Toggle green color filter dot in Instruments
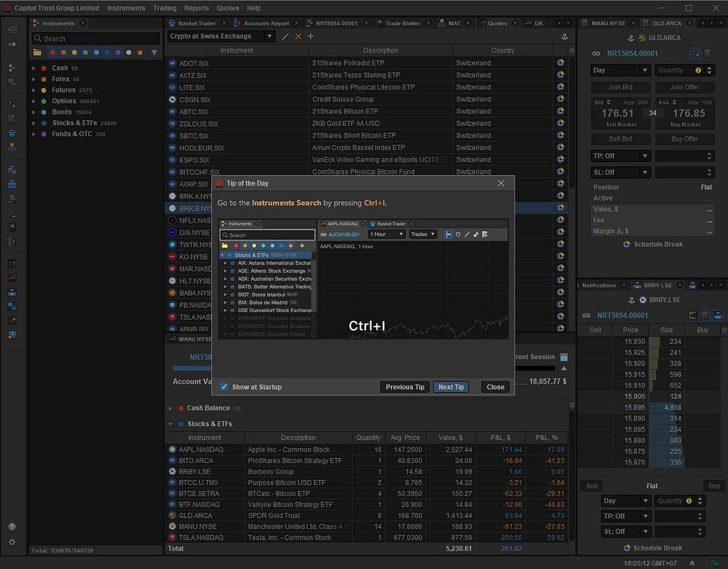 click(85, 53)
